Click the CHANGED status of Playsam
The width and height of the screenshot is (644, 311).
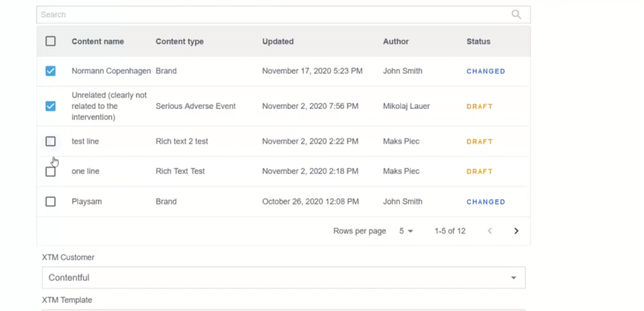pos(486,202)
